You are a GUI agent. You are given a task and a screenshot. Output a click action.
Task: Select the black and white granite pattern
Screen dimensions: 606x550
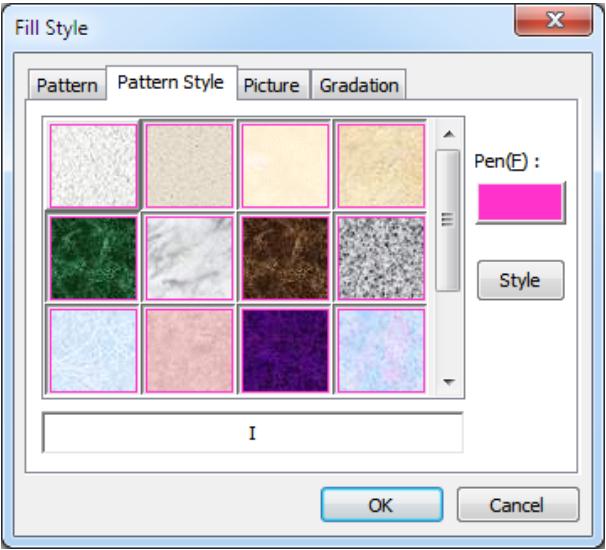pyautogui.click(x=380, y=257)
